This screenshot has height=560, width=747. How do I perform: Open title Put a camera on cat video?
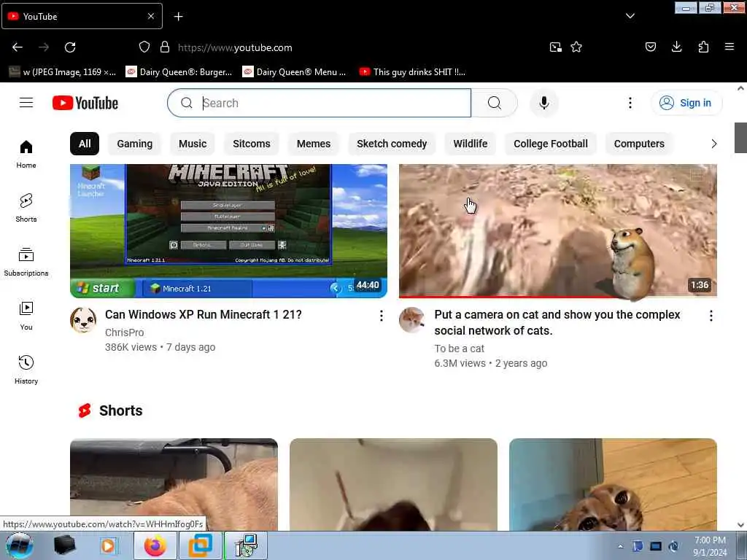click(x=557, y=322)
